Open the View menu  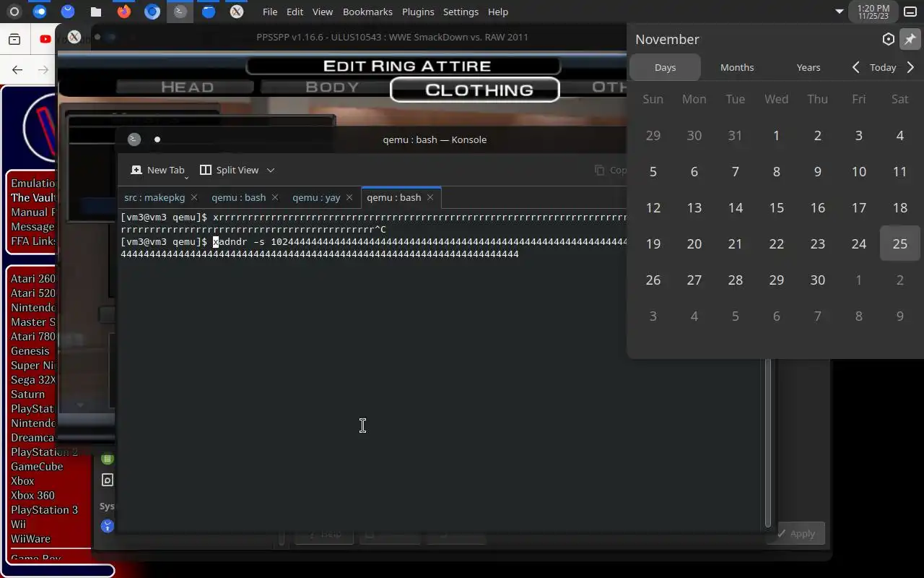tap(323, 12)
